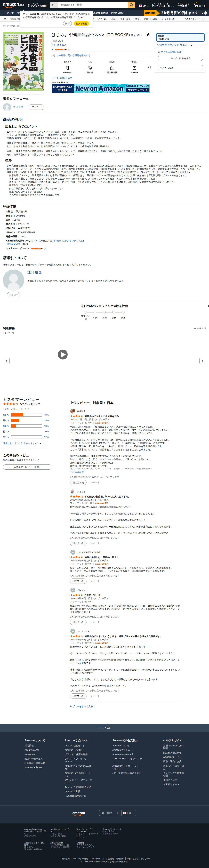This screenshot has width=209, height=868.
Task: Open the 日本語 language selector in the footer
Action: 110,813
